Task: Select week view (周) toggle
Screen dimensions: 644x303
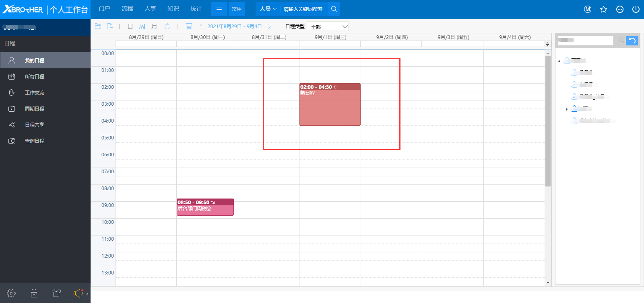Action: pyautogui.click(x=142, y=27)
